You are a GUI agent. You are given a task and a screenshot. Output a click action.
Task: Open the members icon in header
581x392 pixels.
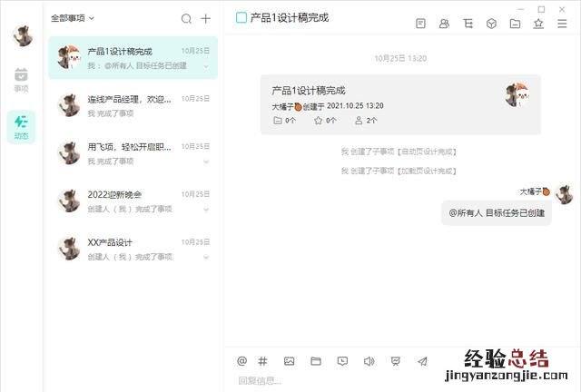444,24
